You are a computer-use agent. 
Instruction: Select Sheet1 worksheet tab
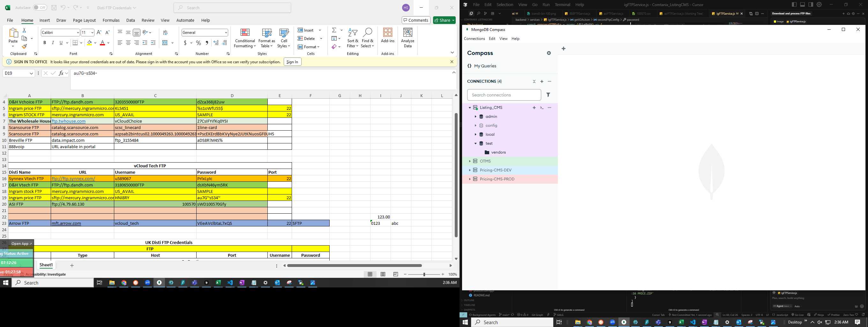tap(46, 265)
